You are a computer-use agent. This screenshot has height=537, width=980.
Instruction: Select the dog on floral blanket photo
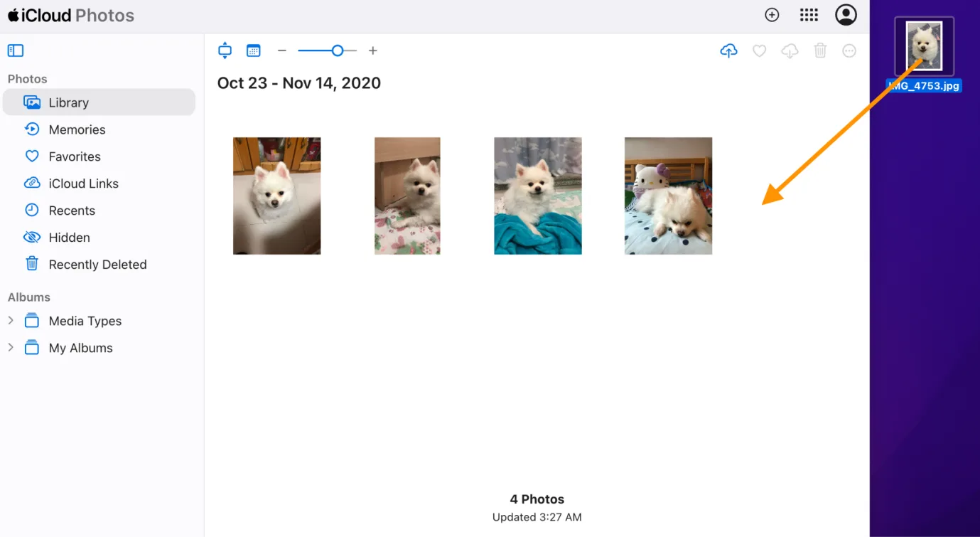[407, 196]
